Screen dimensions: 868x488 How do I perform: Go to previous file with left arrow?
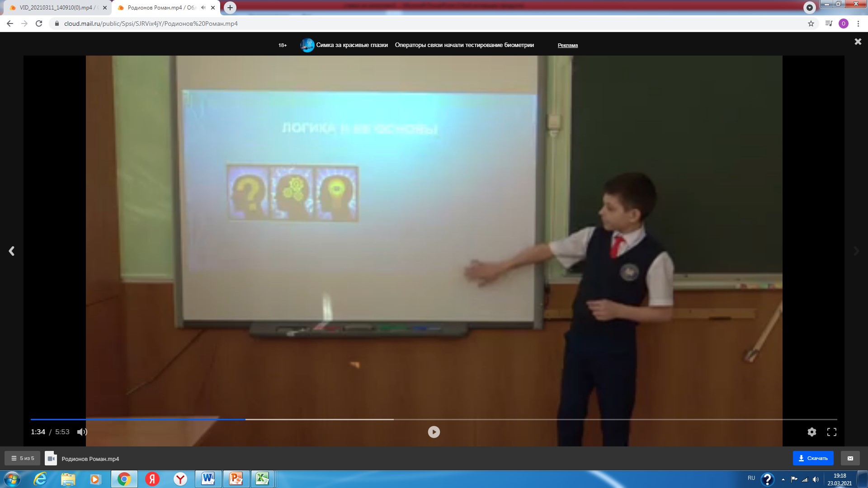[x=12, y=251]
